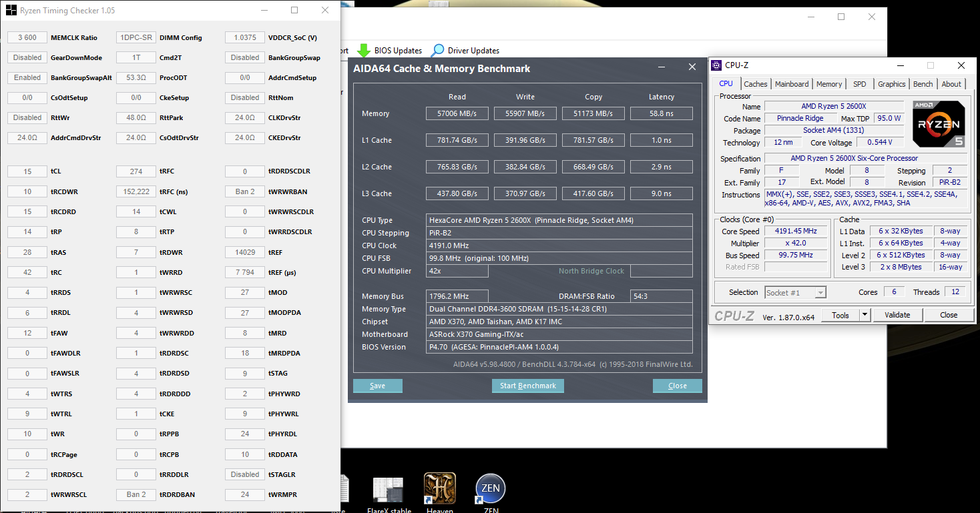Click the Driver Updates label in the toolbar
Screen dimensions: 980x513
473,51
